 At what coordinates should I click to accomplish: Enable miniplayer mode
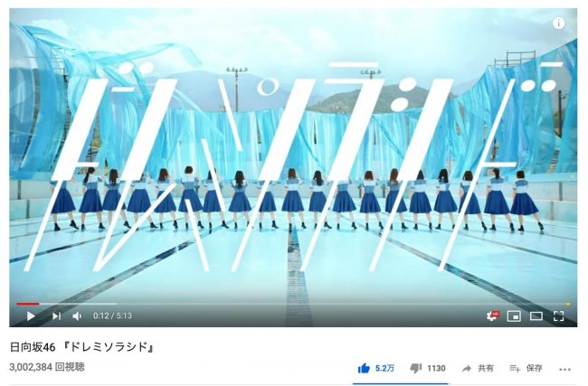click(514, 316)
